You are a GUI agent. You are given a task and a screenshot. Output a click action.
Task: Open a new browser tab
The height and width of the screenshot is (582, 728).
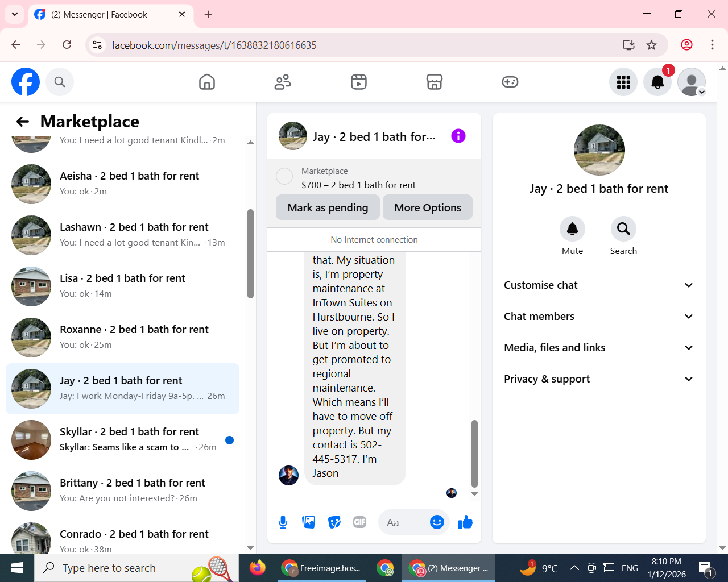point(208,14)
